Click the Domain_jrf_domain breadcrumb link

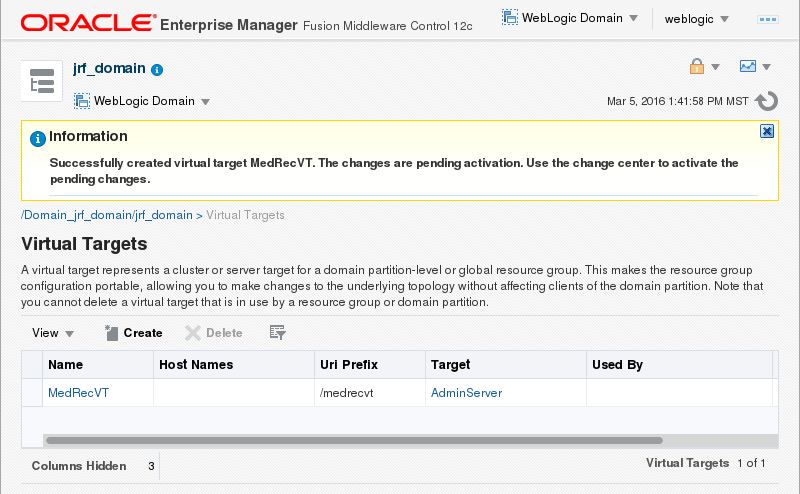coord(107,215)
